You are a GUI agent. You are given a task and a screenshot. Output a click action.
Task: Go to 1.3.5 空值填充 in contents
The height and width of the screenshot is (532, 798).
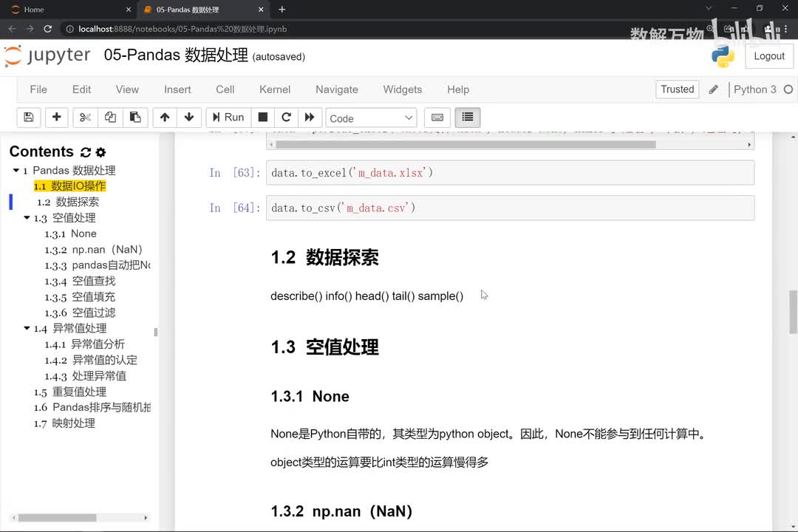pos(80,297)
